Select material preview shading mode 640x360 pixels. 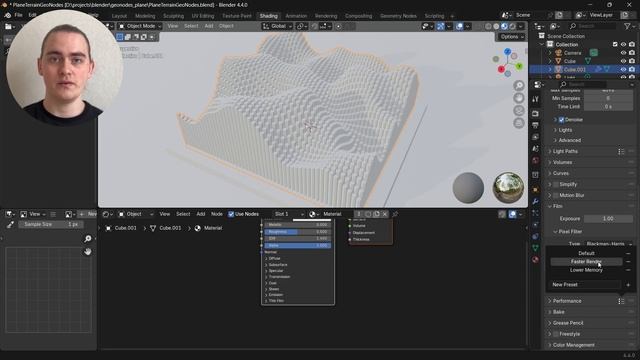(x=504, y=26)
